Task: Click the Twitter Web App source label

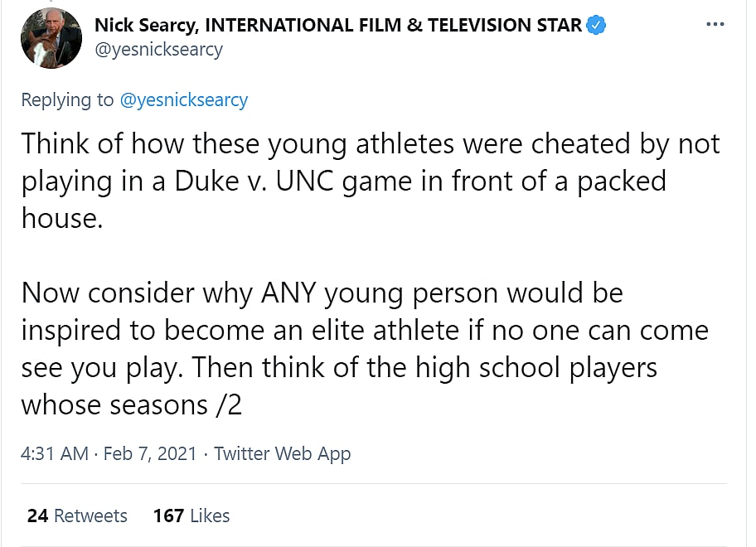Action: [x=282, y=453]
